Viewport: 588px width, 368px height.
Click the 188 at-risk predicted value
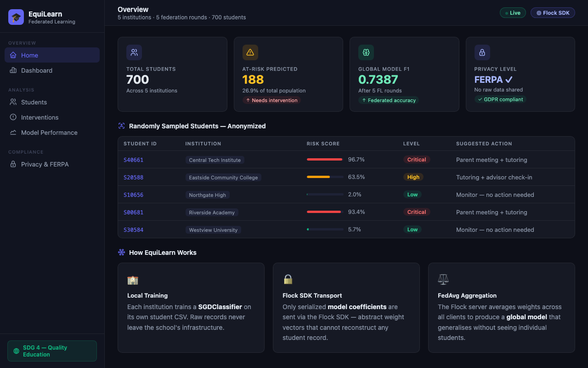click(253, 80)
